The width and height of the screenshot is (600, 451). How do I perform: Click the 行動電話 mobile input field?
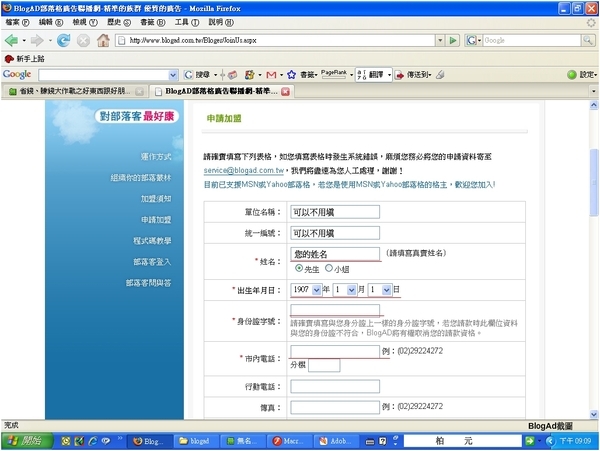click(x=335, y=386)
